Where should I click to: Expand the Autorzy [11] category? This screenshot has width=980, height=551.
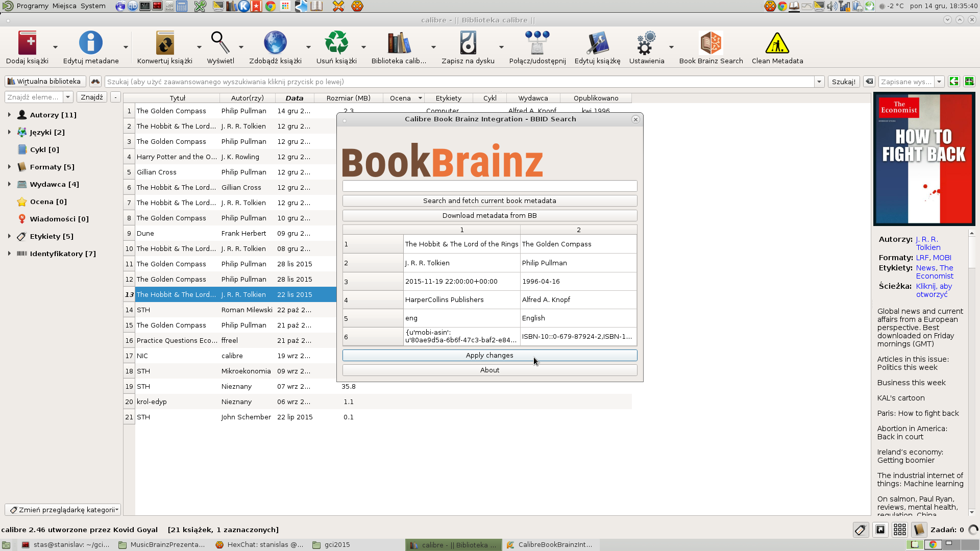coord(9,115)
